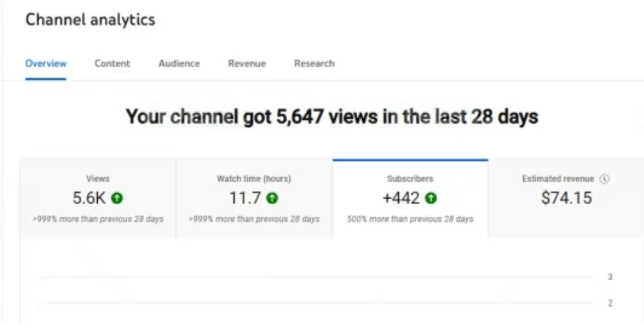This screenshot has height=328, width=644.
Task: Open the Research tab
Action: point(314,63)
